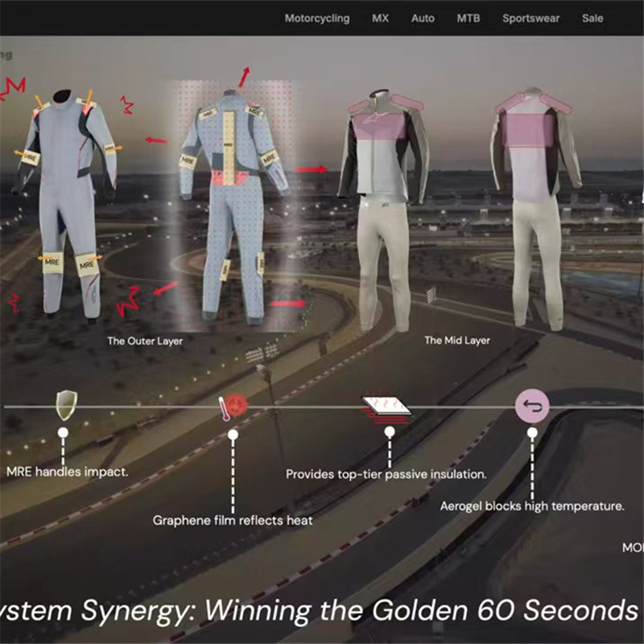The width and height of the screenshot is (644, 644).
Task: Click "Provides top-tier passive insulation." text
Action: [x=386, y=475]
